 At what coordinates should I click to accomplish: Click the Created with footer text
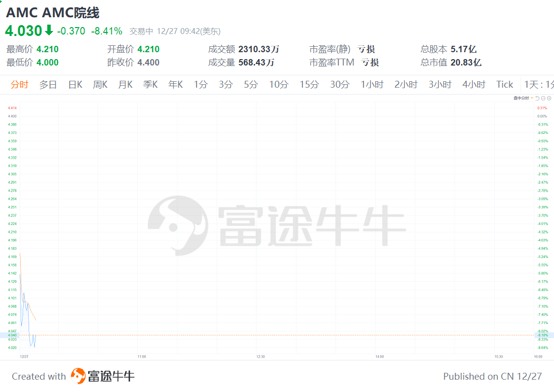coord(39,376)
